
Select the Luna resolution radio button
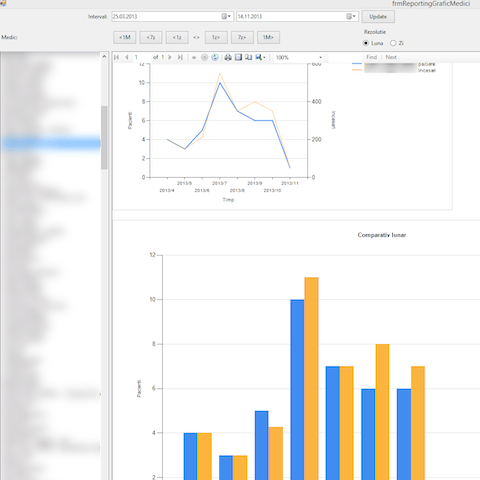click(366, 43)
